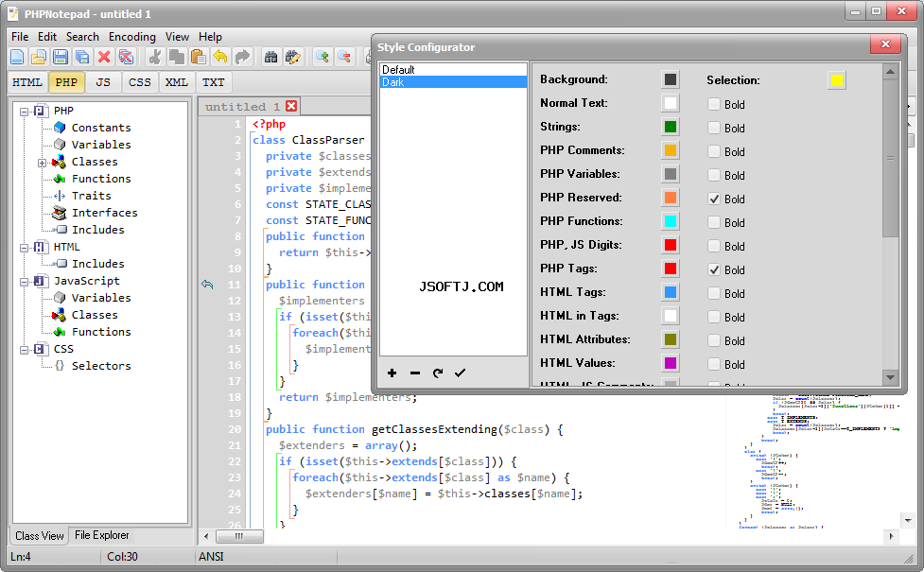Enable Bold for PHP Comments
This screenshot has width=924, height=572.
tap(714, 151)
